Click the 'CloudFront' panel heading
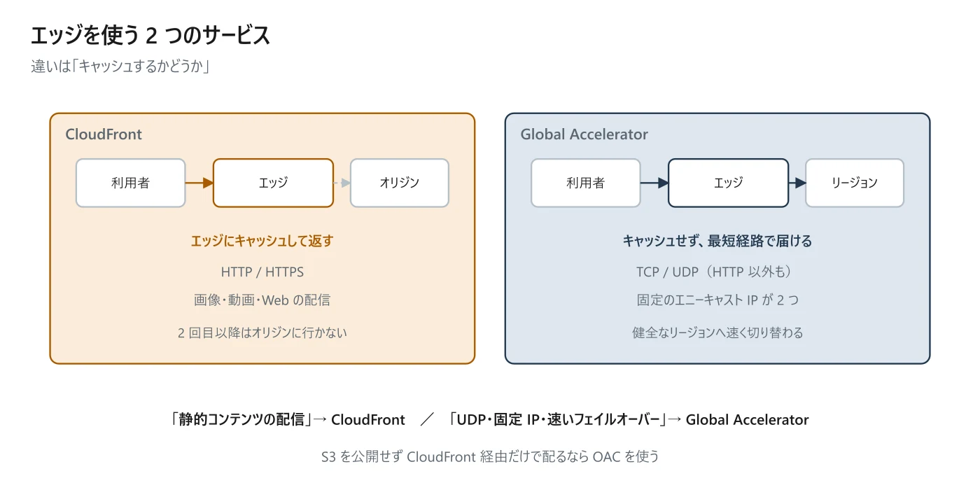Screen dimensions: 980x490 [104, 134]
